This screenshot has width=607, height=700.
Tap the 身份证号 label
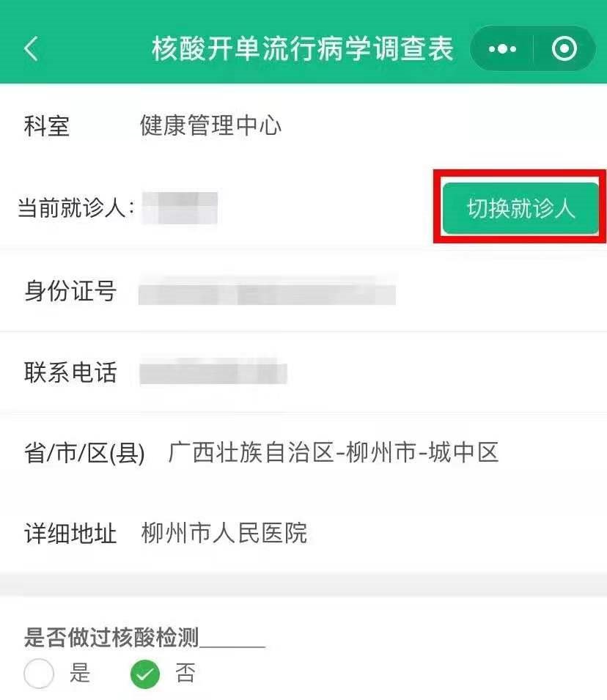click(x=70, y=292)
